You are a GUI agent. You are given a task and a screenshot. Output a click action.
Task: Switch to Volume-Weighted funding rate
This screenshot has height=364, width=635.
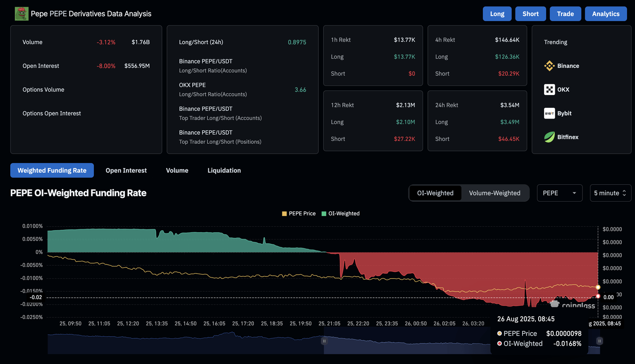point(494,193)
